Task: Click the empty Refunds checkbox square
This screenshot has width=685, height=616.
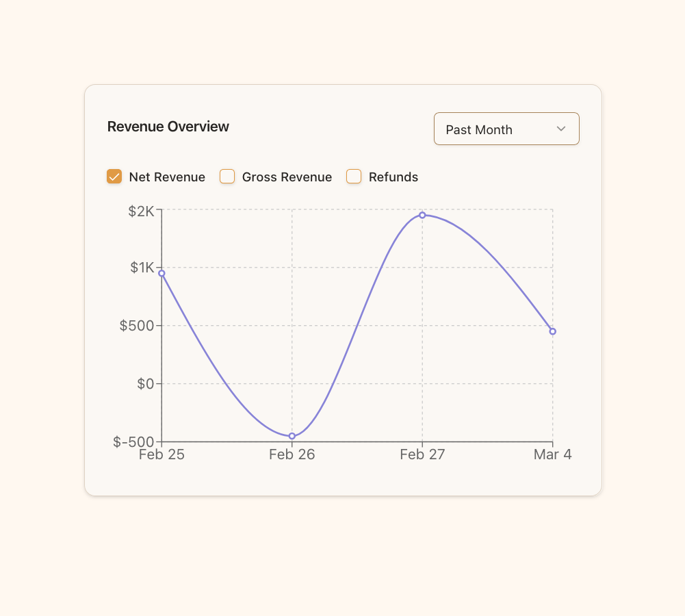Action: 354,176
